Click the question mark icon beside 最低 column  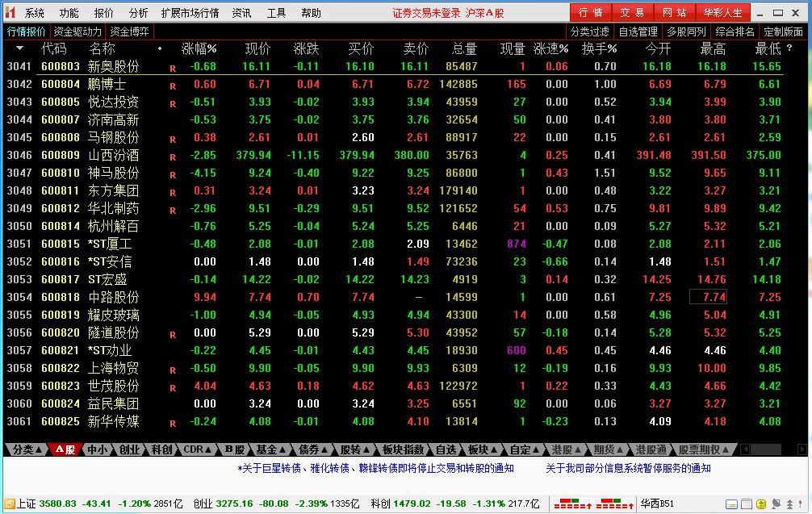pyautogui.click(x=789, y=48)
